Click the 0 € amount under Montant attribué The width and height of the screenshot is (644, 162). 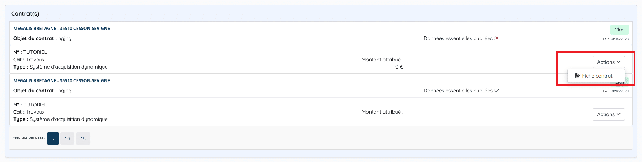coord(399,67)
